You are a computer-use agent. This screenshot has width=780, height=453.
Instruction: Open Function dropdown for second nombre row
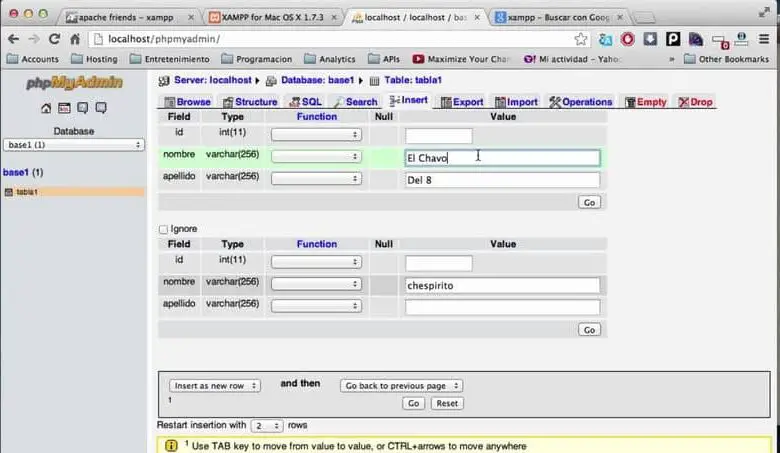316,284
